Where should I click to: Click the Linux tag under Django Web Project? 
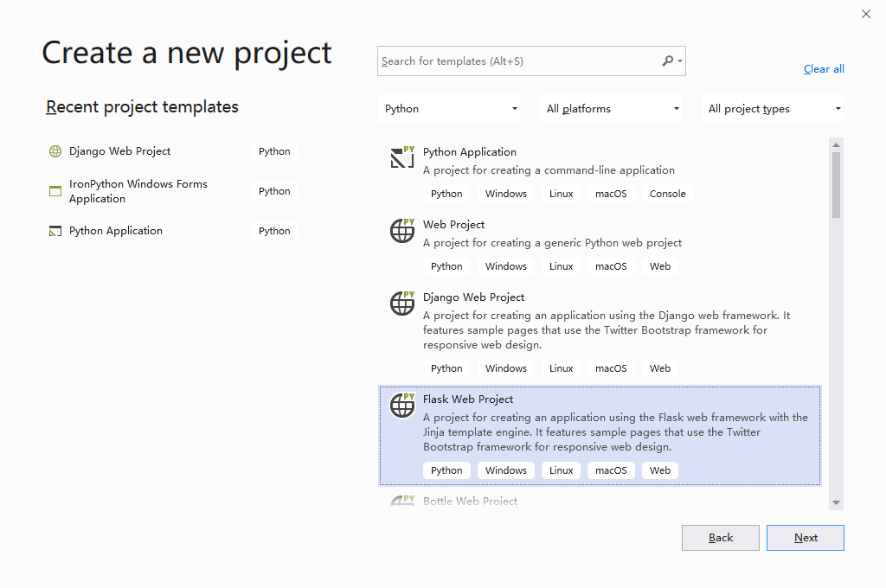[x=561, y=368]
